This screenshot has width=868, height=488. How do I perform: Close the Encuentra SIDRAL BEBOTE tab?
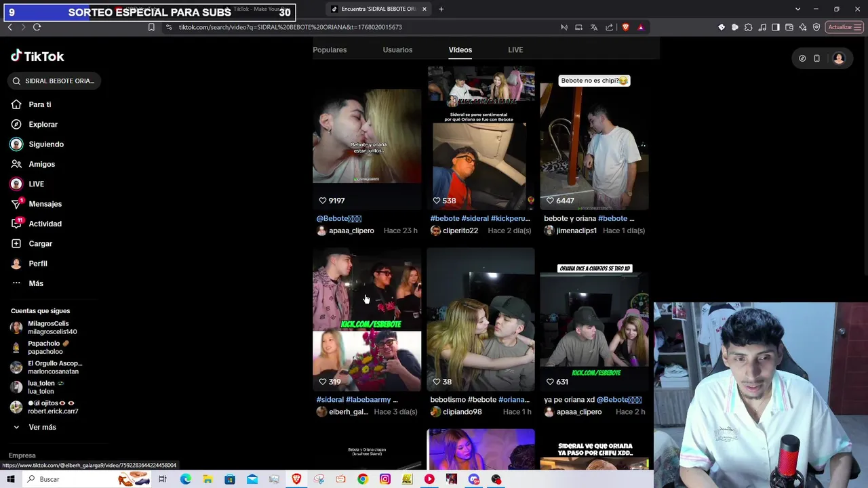pyautogui.click(x=425, y=9)
